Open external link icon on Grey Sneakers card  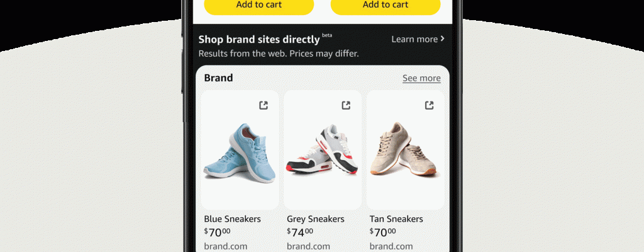[346, 105]
